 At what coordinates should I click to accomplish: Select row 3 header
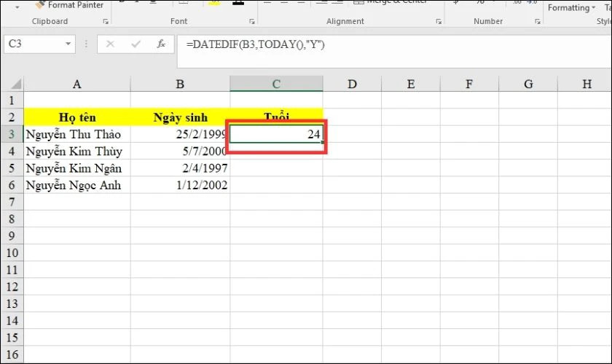tap(12, 134)
